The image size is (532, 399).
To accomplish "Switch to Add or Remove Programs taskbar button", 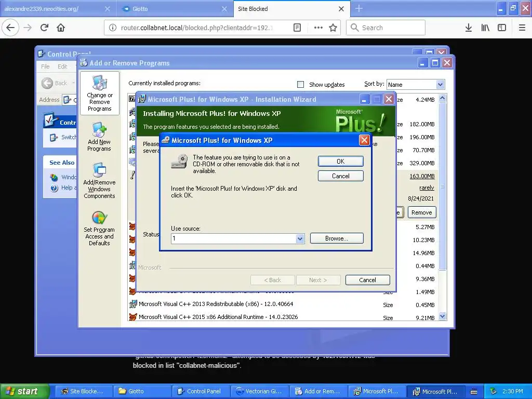I will tap(318, 391).
